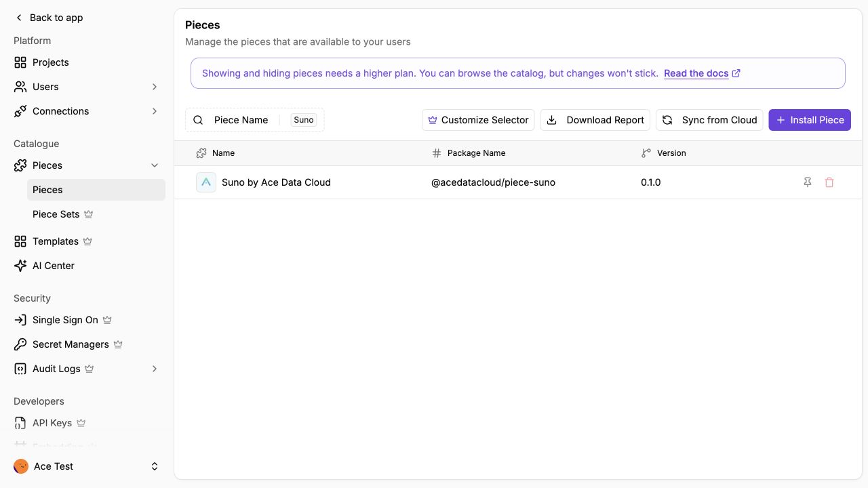
Task: Delete the Suno by Ace Data Cloud piece
Action: (829, 182)
